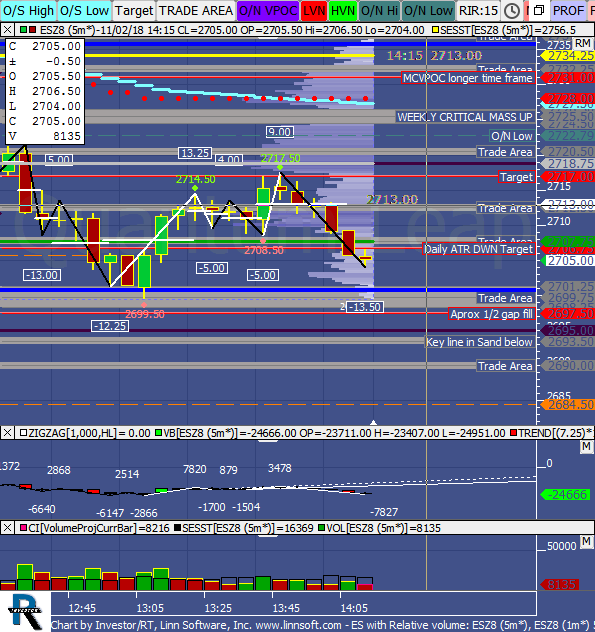The height and width of the screenshot is (632, 595).
Task: Click the O/N VPOC purple button
Action: tap(268, 11)
